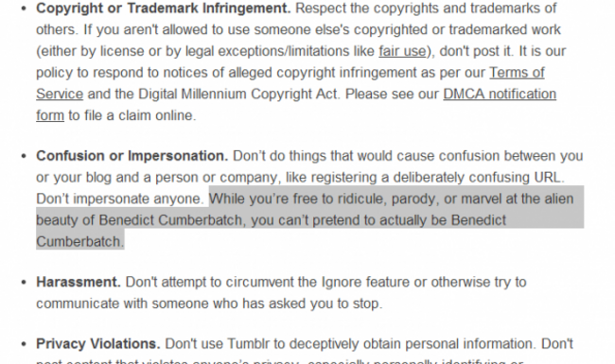This screenshot has height=364, width=615.
Task: Open the DMCA notification link
Action: pos(500,94)
